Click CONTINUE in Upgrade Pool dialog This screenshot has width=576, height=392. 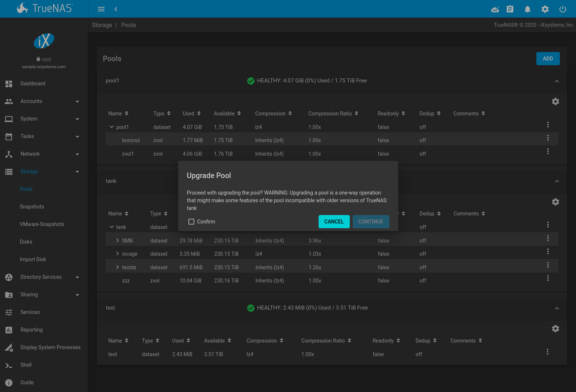pyautogui.click(x=371, y=222)
